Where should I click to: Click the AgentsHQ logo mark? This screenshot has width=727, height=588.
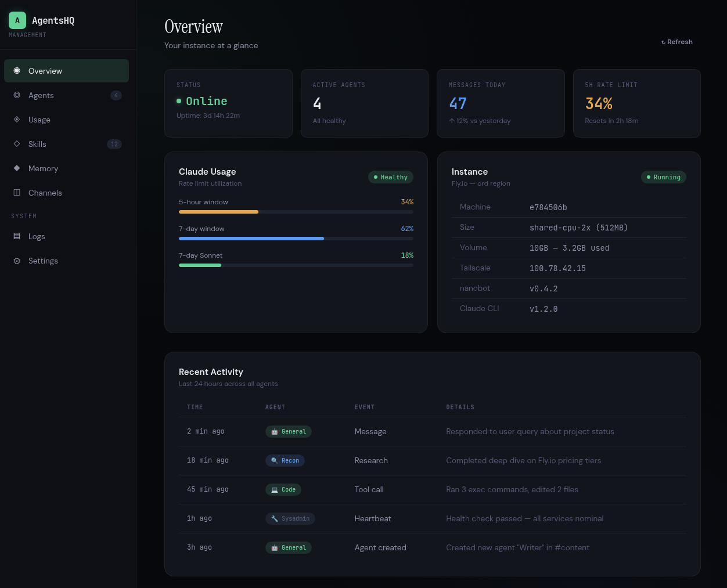coord(17,20)
